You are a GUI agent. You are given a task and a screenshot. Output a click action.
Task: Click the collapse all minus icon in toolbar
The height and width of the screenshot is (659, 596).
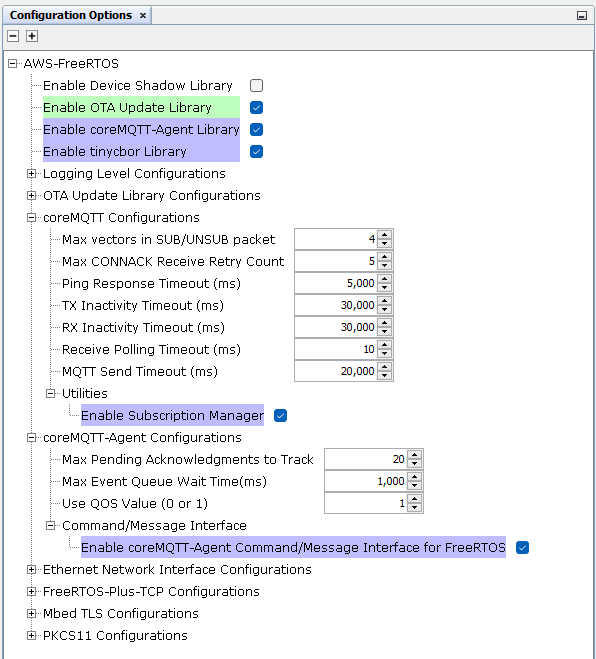tap(13, 36)
